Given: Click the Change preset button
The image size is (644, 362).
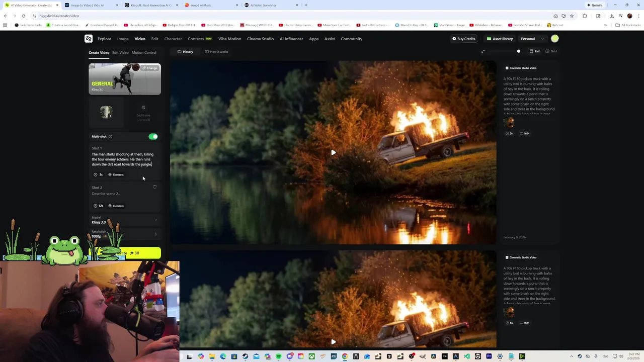Looking at the screenshot, I should 149,68.
